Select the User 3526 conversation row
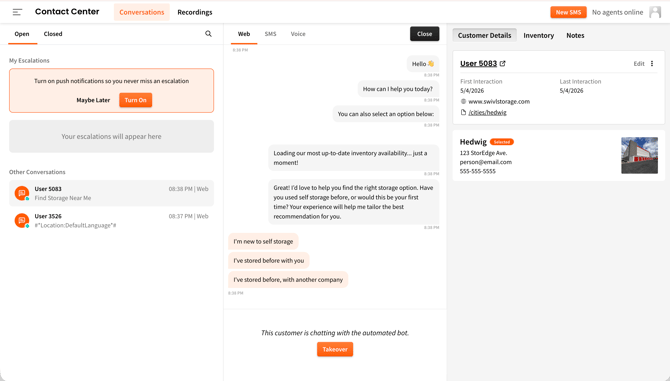This screenshot has width=670, height=381. (x=111, y=220)
